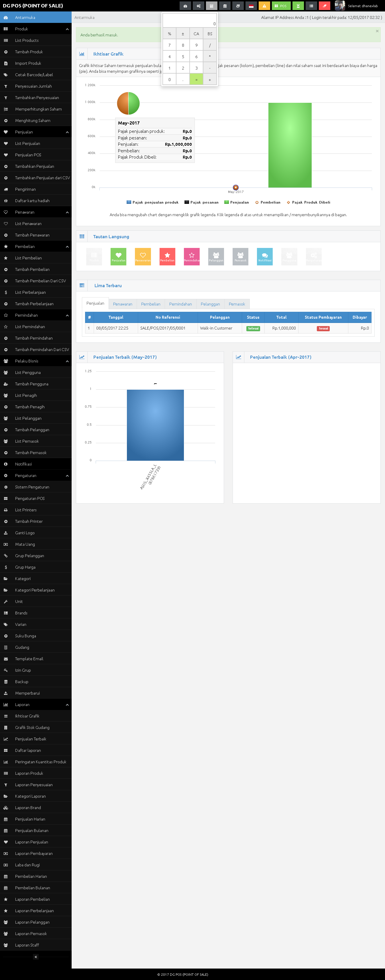Open the calculator icon in top toolbar
Screen dimensions: 385x980
tap(211, 6)
